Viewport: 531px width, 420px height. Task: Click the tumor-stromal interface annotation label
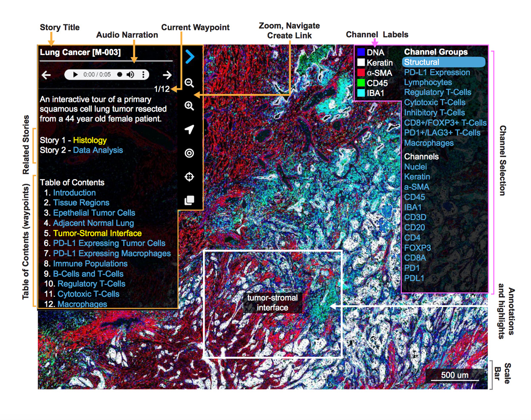[x=272, y=303]
